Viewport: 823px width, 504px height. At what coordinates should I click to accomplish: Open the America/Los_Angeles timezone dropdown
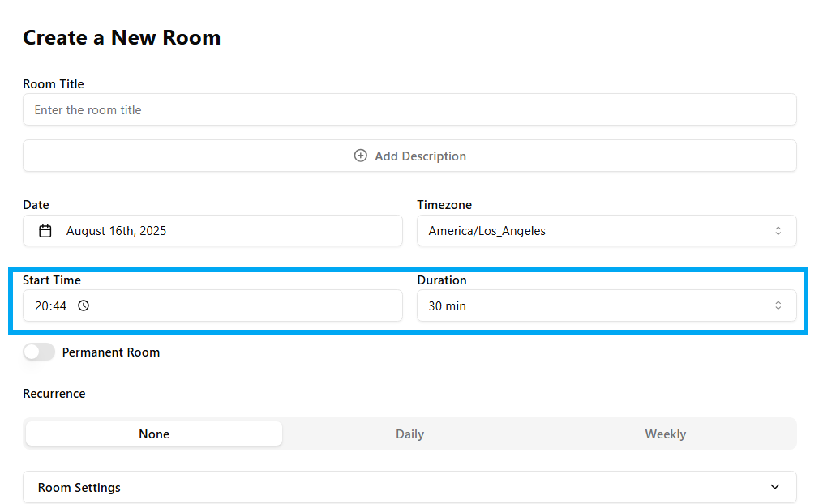(600, 231)
